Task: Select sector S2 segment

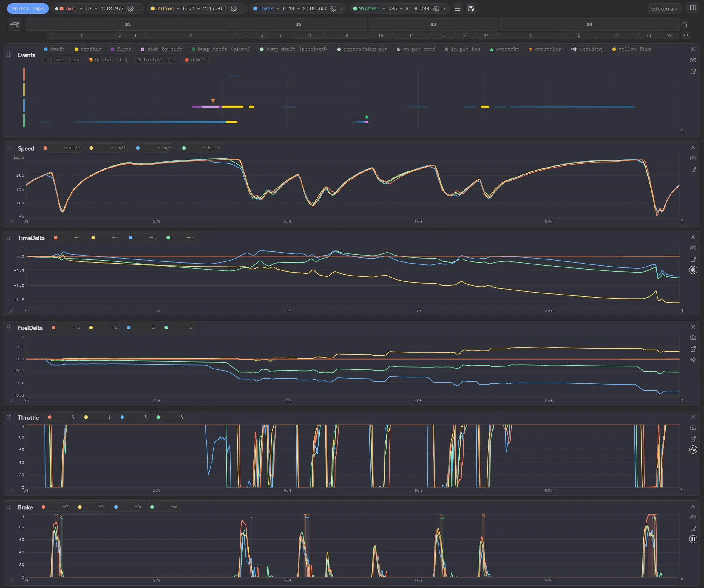Action: [299, 24]
